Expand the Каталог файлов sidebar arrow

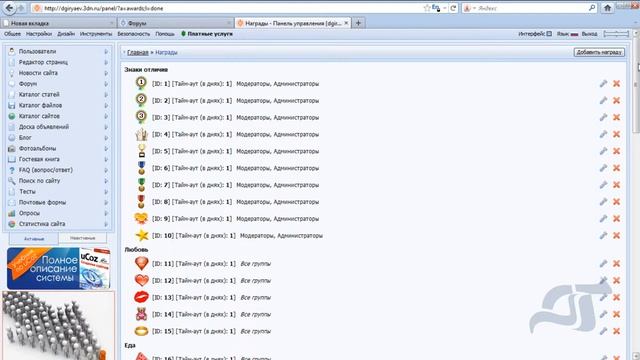[x=106, y=105]
